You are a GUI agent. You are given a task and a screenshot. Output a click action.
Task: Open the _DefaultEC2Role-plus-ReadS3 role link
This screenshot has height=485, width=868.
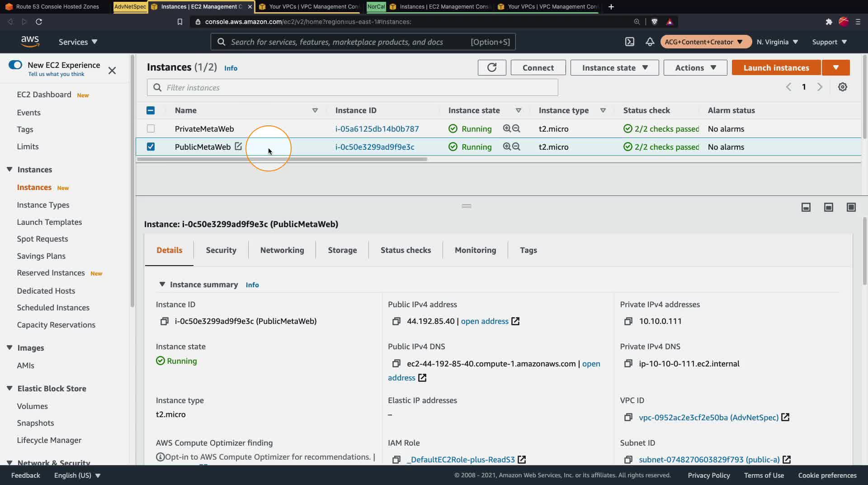pyautogui.click(x=461, y=460)
